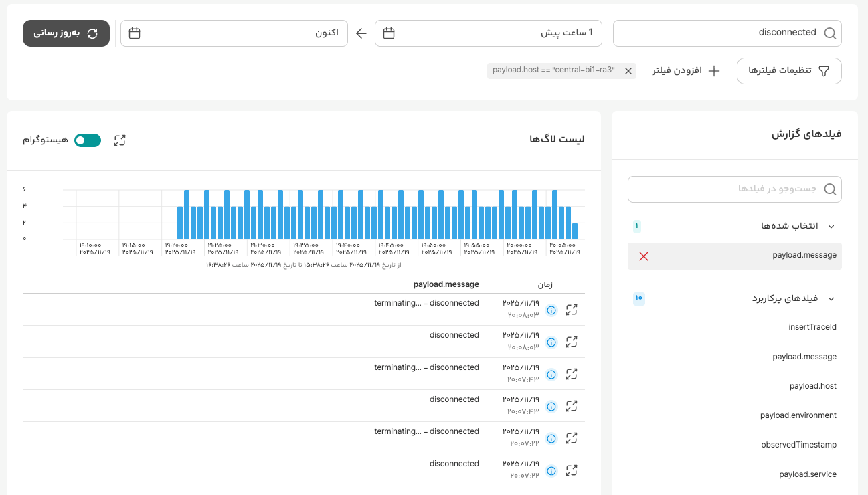The image size is (868, 495).
Task: Open info icon of first log entry
Action: [551, 310]
